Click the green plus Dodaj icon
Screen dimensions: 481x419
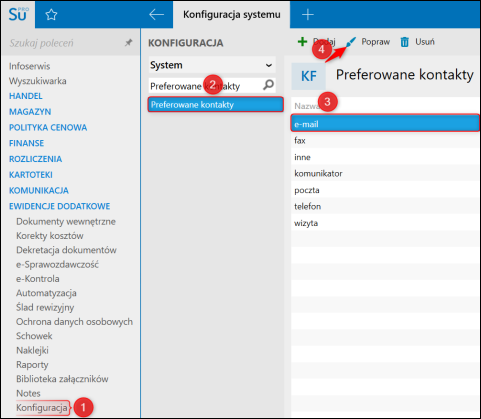pos(302,42)
